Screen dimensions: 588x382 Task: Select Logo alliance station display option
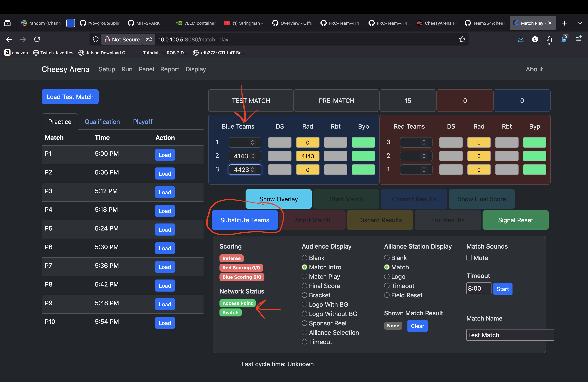click(x=387, y=276)
